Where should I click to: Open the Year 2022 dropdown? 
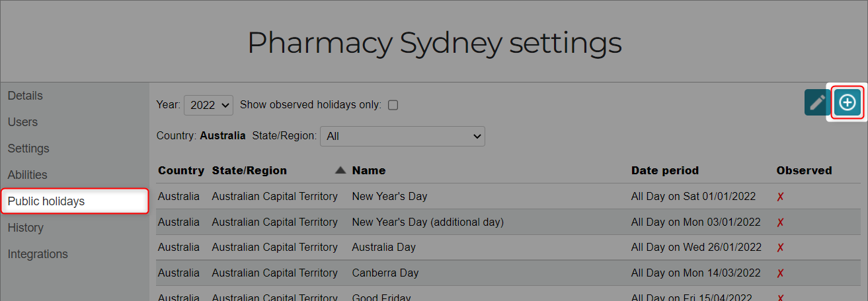[x=208, y=105]
